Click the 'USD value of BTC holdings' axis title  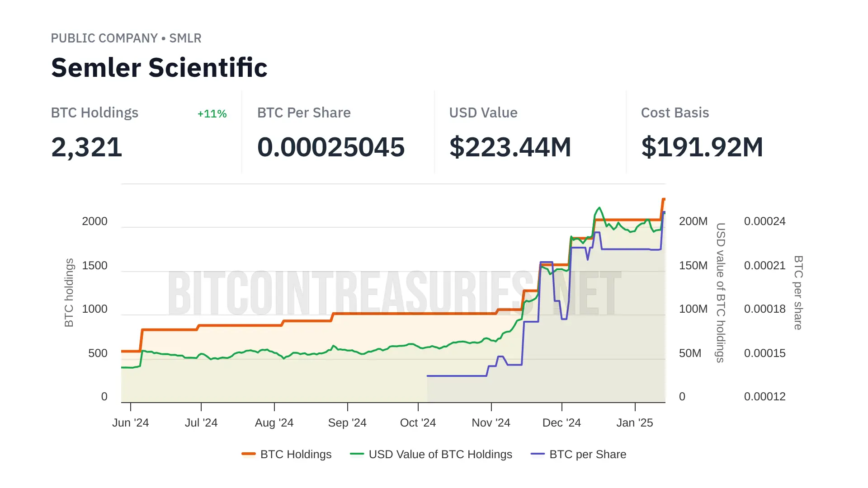point(721,293)
